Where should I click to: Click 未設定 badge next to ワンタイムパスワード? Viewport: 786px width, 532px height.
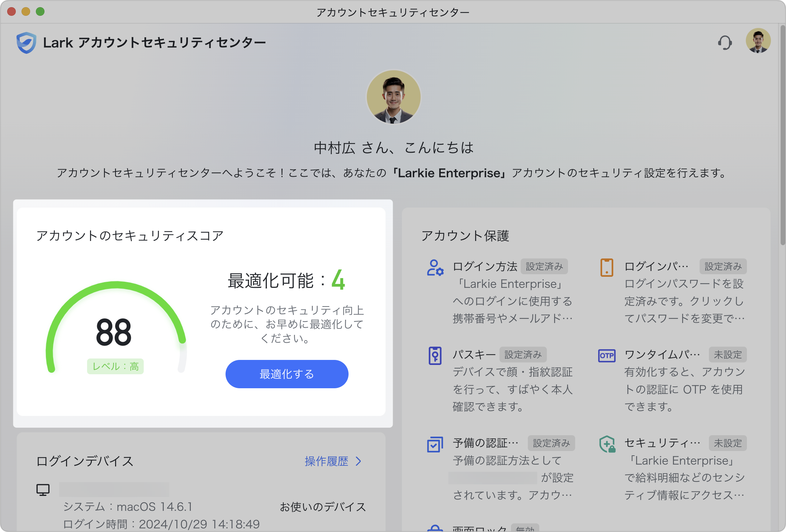coord(728,355)
